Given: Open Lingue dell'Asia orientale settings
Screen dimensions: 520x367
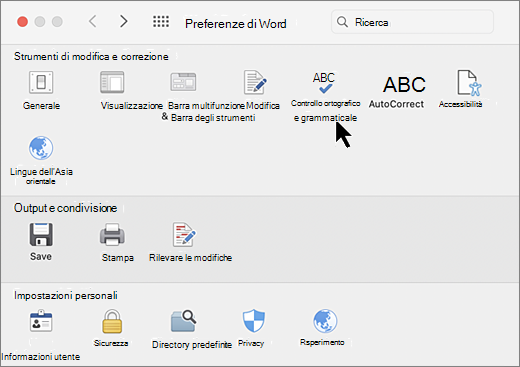Looking at the screenshot, I should click(41, 148).
